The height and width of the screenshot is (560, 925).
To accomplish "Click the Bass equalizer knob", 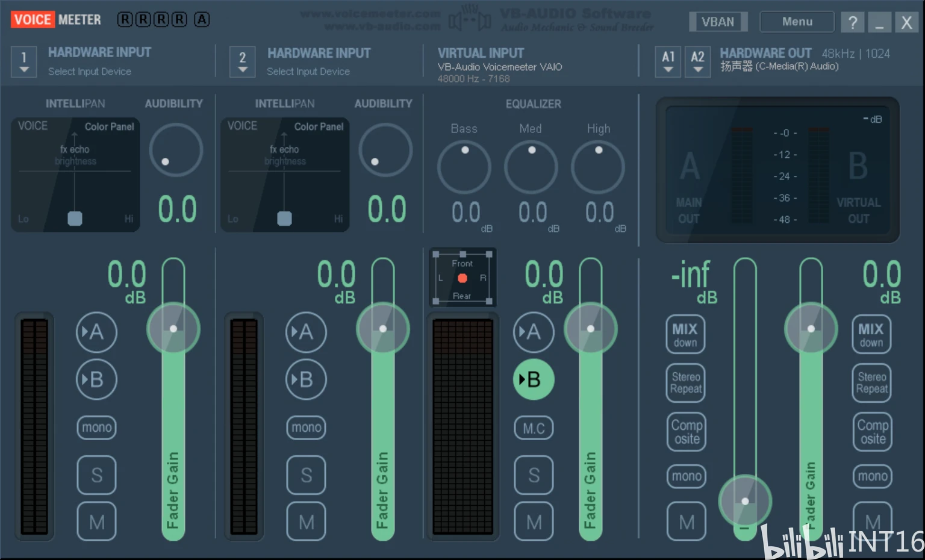I will (464, 167).
